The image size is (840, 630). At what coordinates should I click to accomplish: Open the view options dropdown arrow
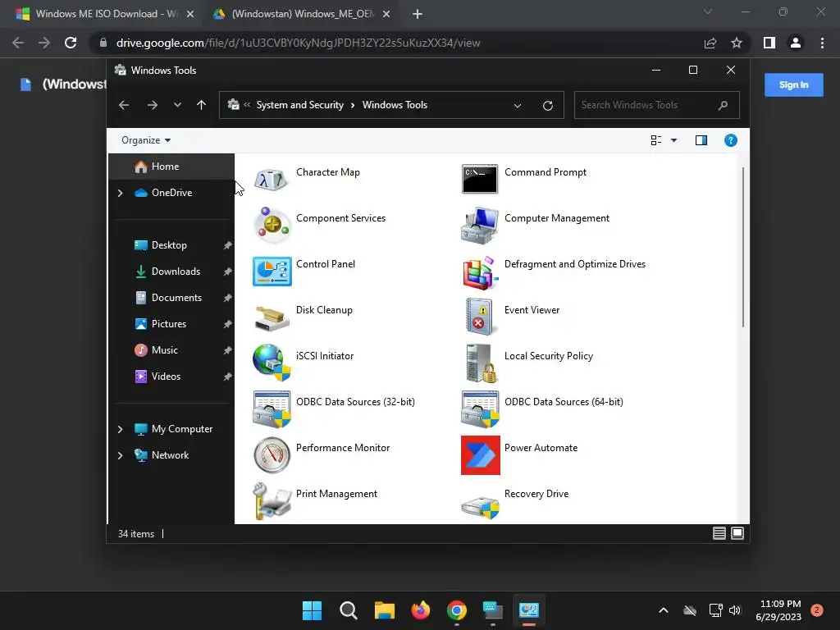click(673, 140)
